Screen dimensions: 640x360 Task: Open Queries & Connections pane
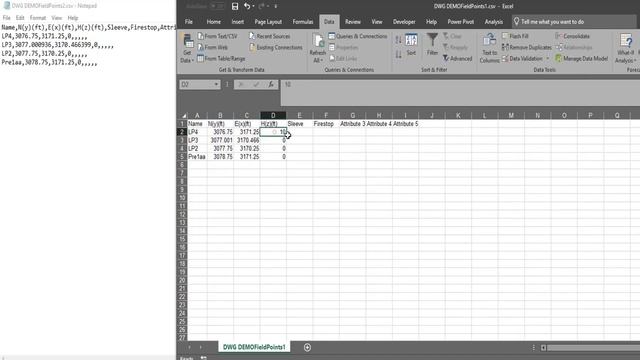pos(358,36)
